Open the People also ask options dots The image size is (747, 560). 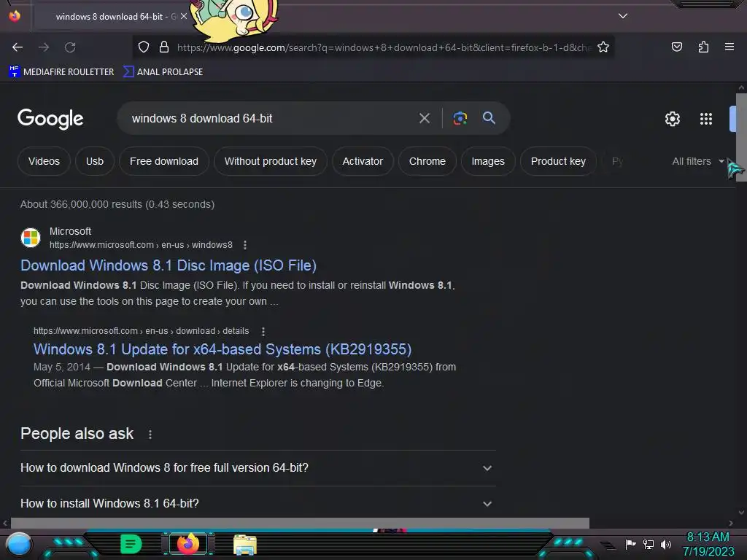tap(150, 435)
